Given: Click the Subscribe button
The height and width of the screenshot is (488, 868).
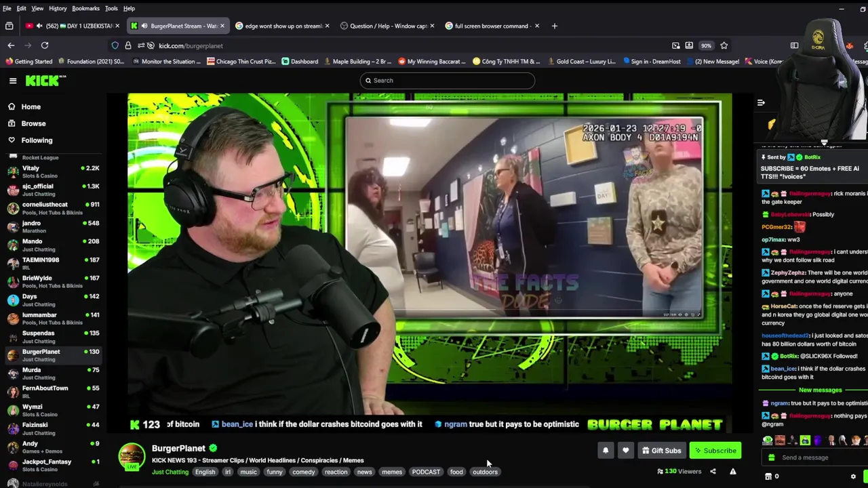Looking at the screenshot, I should click(x=715, y=451).
